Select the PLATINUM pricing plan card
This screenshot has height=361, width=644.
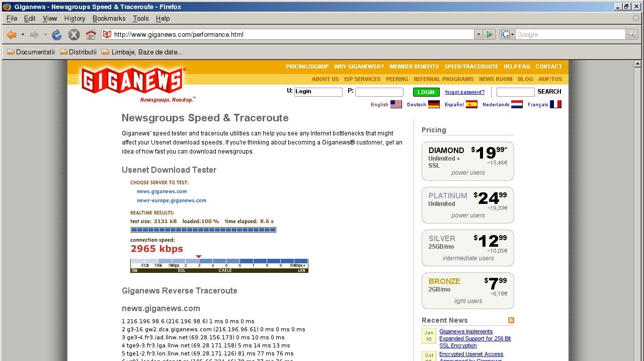[x=468, y=205]
